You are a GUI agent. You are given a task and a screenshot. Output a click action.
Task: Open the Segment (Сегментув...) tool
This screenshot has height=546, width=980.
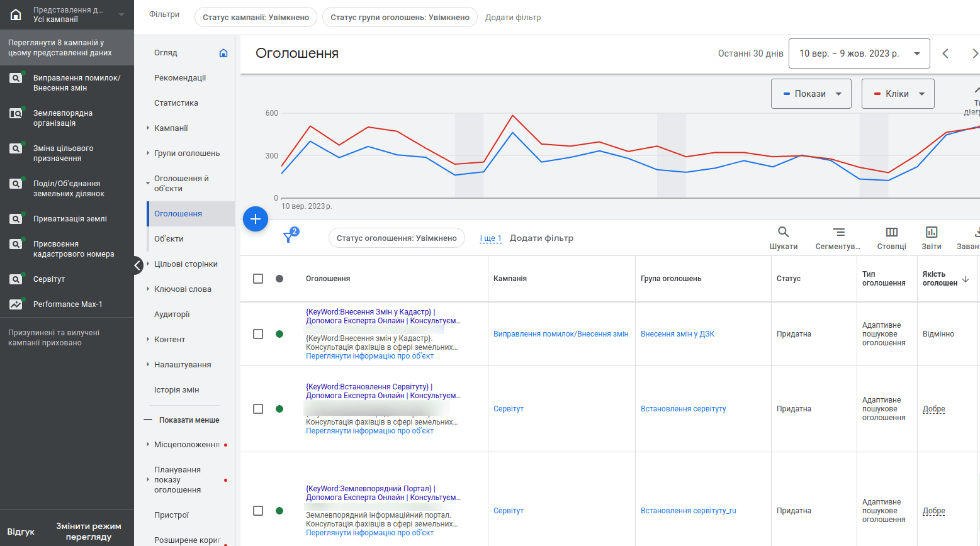click(x=838, y=238)
